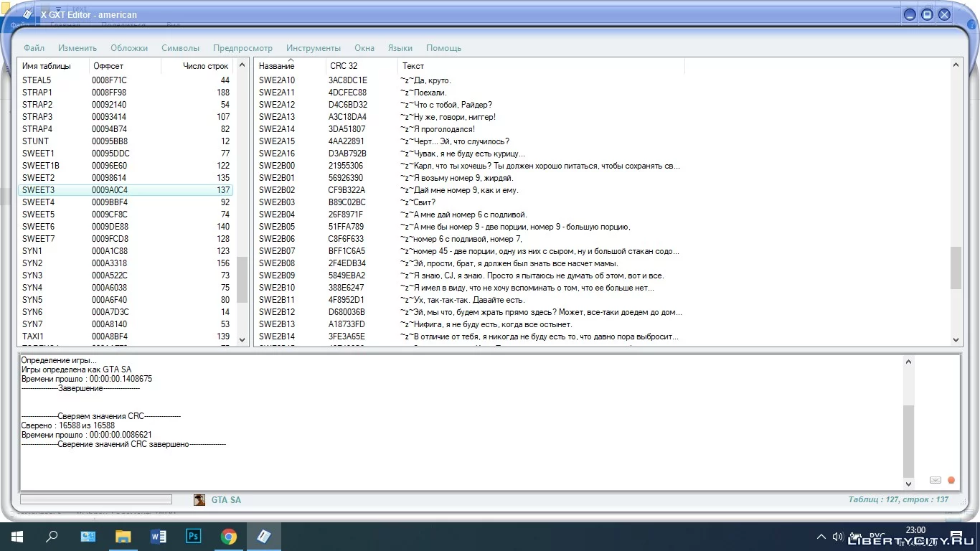The width and height of the screenshot is (980, 551).
Task: Select the SWE2B11 entry row
Action: click(470, 300)
